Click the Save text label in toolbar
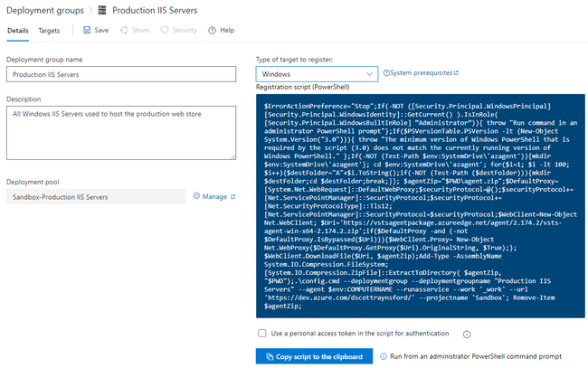 pyautogui.click(x=101, y=30)
